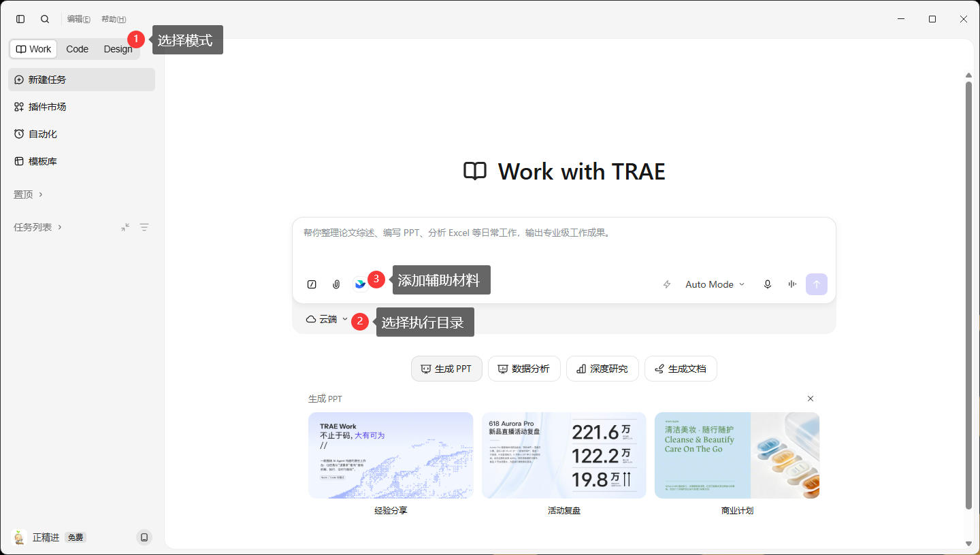980x555 pixels.
Task: Click the send arrow button
Action: (x=817, y=284)
